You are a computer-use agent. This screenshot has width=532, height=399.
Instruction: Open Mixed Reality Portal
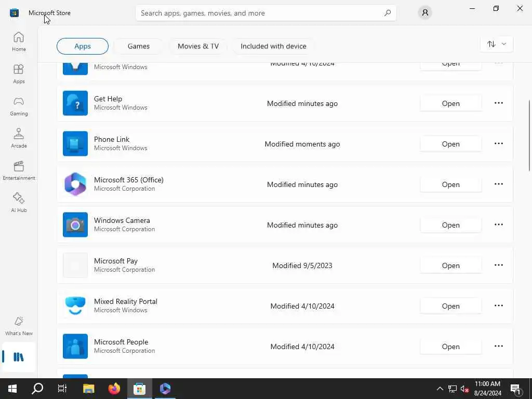tap(450, 306)
